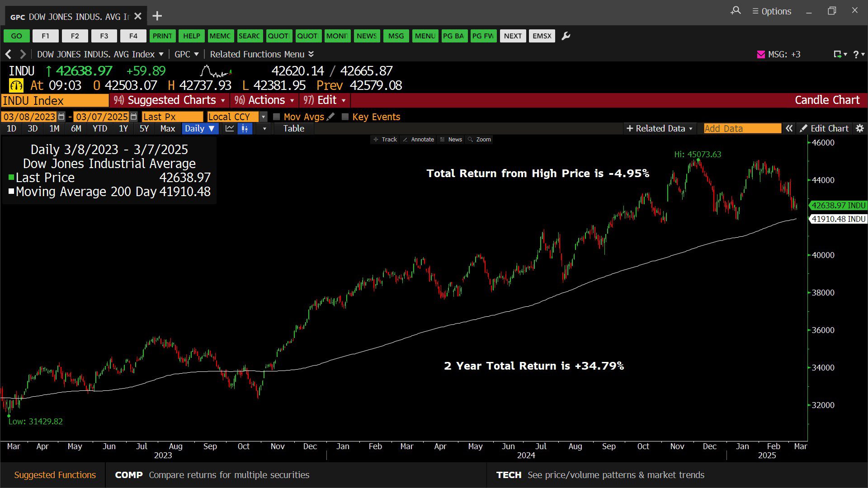The height and width of the screenshot is (488, 868).
Task: Collapse panel with double chevron icon
Action: (789, 128)
